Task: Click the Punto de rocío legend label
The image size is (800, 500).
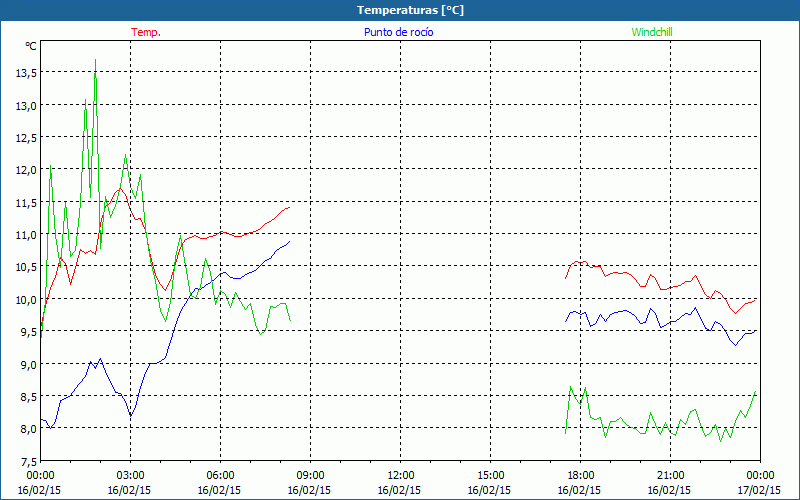Action: 398,32
